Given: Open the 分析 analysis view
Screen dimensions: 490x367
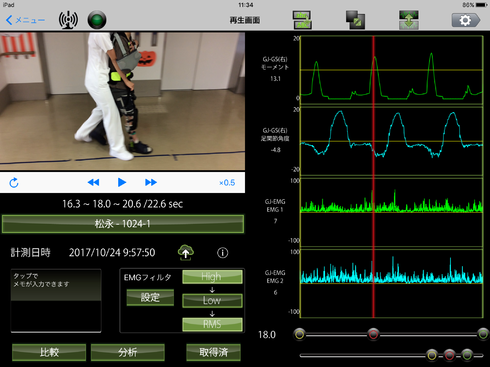Looking at the screenshot, I should (x=128, y=352).
